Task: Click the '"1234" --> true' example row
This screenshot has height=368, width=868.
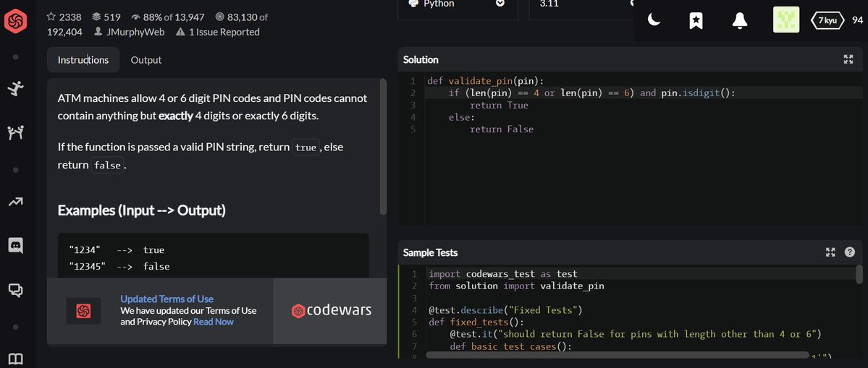Action: pos(117,249)
